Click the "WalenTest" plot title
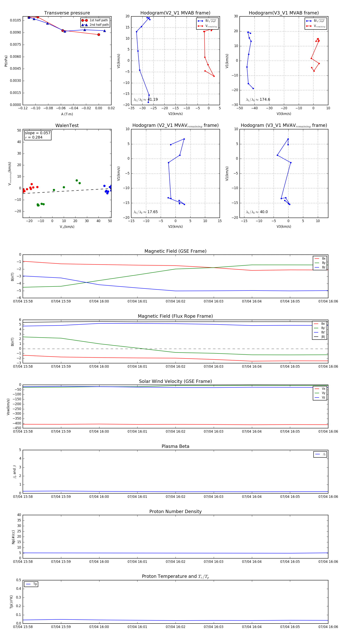Viewport: 351px width, 644px height. [x=67, y=125]
